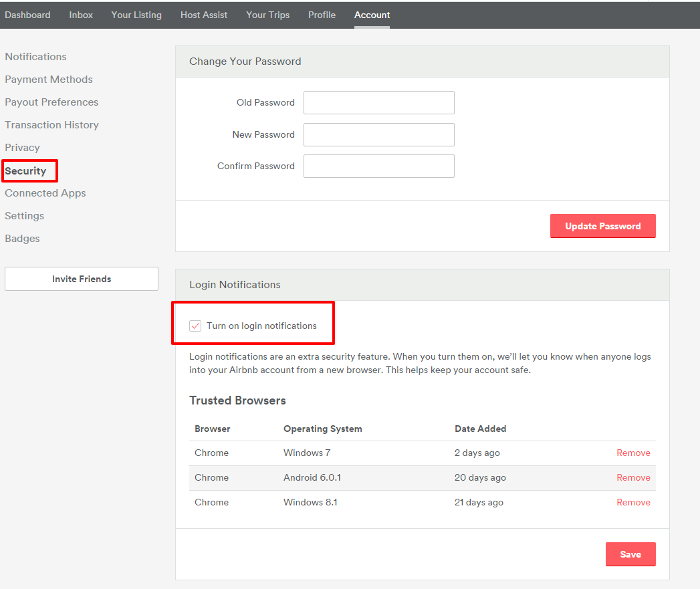Switch to the Account tab

pos(372,15)
